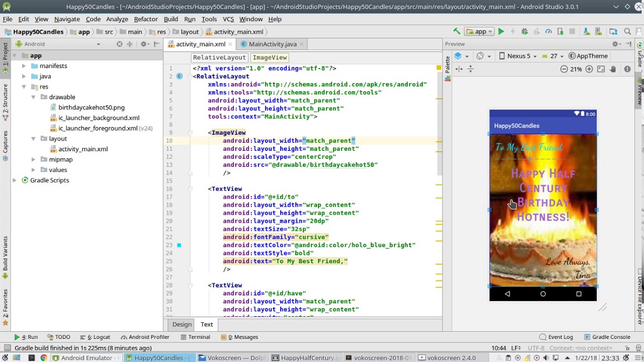Open the Refactor menu
Viewport: 644px width, 362px height.
[146, 19]
